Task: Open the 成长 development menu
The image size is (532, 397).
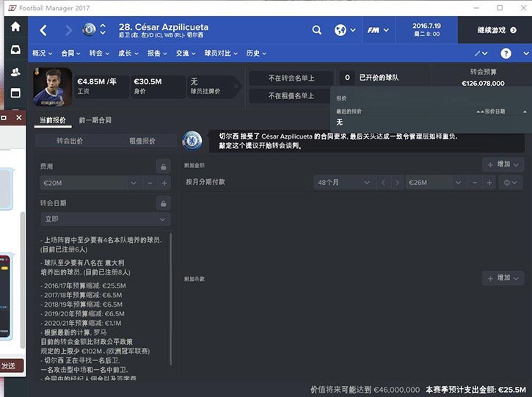Action: (x=128, y=54)
